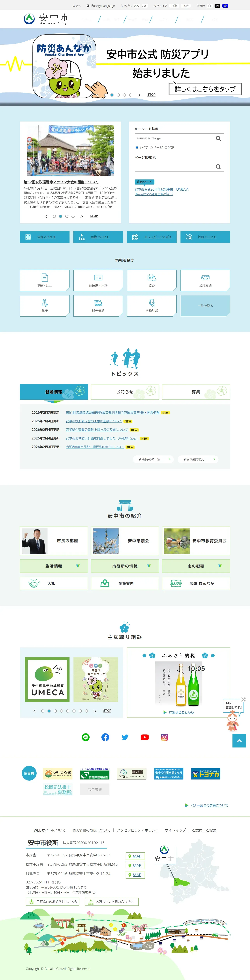250x980 pixels.
Task: Close the AI chat bubble
Action: pos(244,699)
